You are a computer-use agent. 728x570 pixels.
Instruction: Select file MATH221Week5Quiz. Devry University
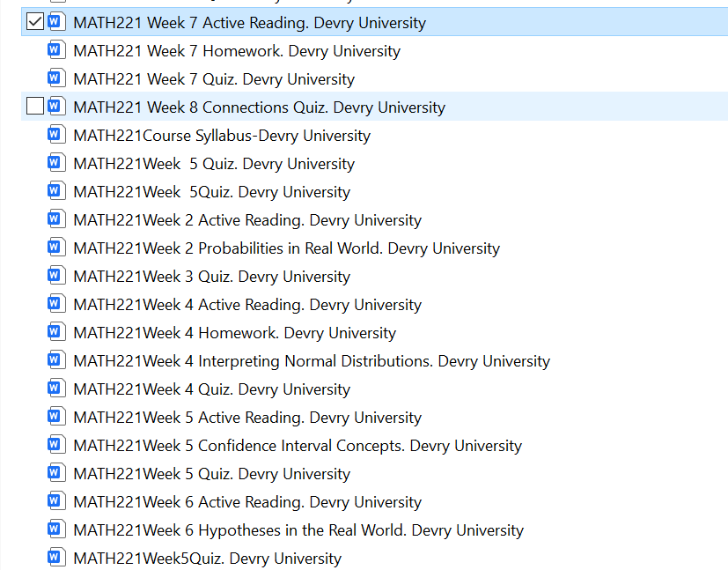(x=208, y=559)
